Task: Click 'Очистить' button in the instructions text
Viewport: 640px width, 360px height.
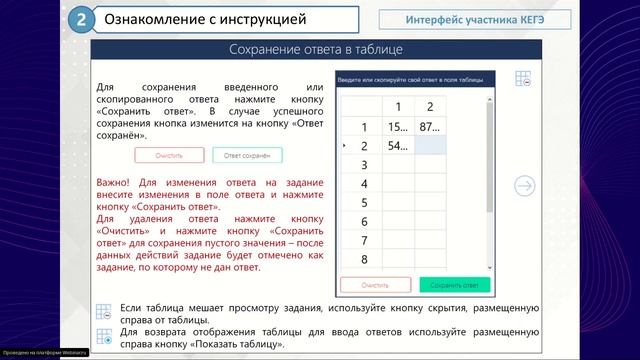Action: 169,155
